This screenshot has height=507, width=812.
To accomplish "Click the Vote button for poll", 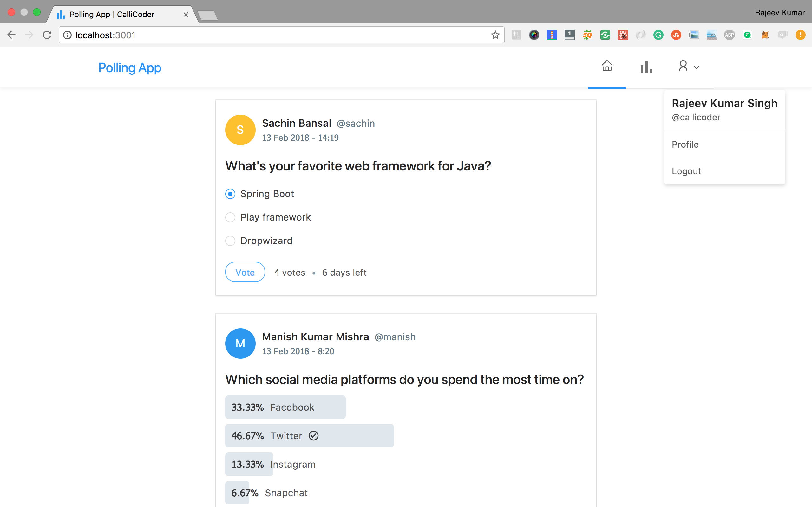I will pyautogui.click(x=244, y=272).
